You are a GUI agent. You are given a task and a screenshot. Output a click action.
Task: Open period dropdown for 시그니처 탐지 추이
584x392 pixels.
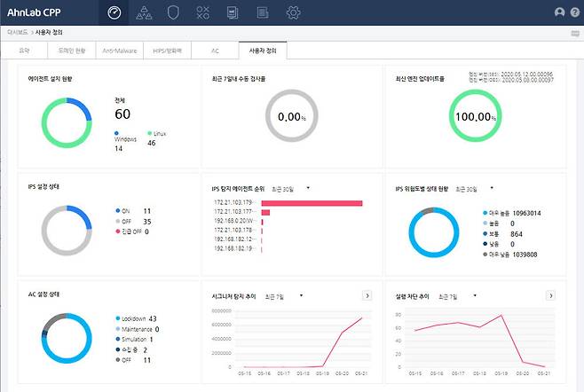tap(284, 296)
